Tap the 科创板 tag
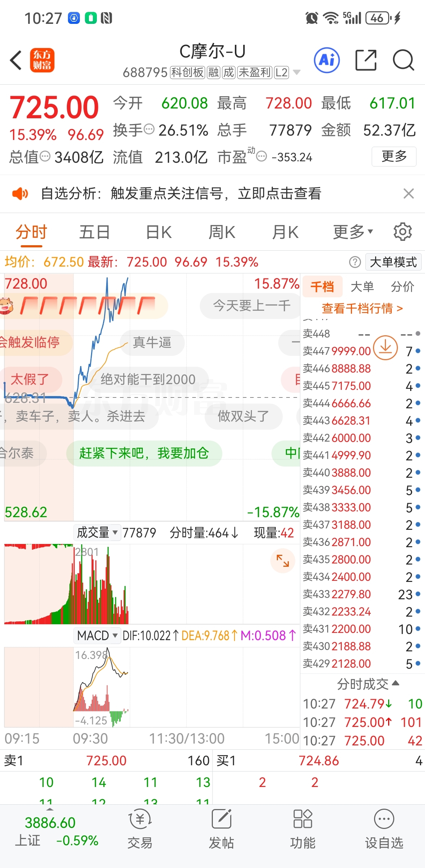This screenshot has height=868, width=425. [187, 72]
